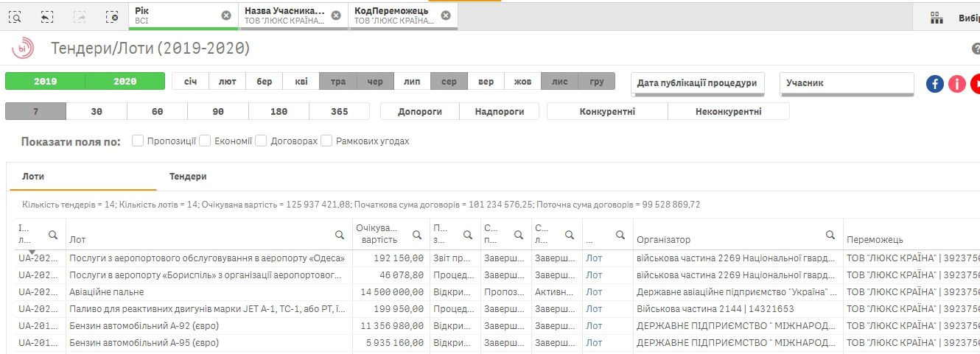Image resolution: width=980 pixels, height=354 pixels.
Task: Select month вер
Action: pos(486,81)
